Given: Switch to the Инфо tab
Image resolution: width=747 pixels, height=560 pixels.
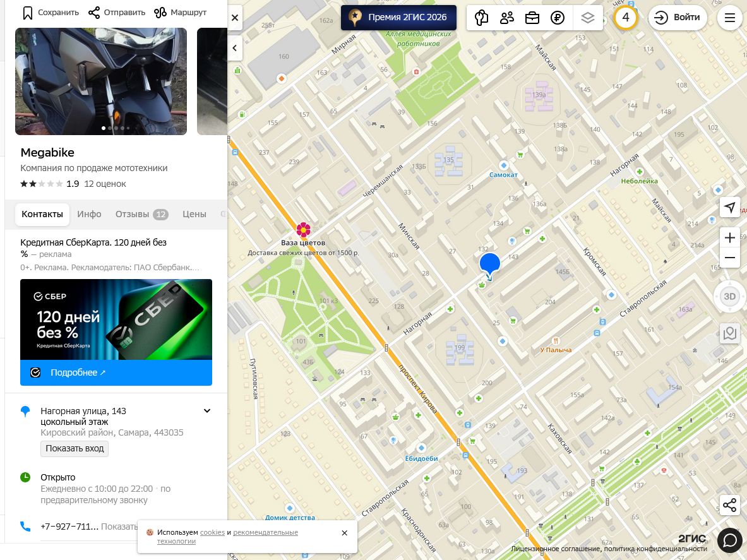Looking at the screenshot, I should click(x=90, y=214).
